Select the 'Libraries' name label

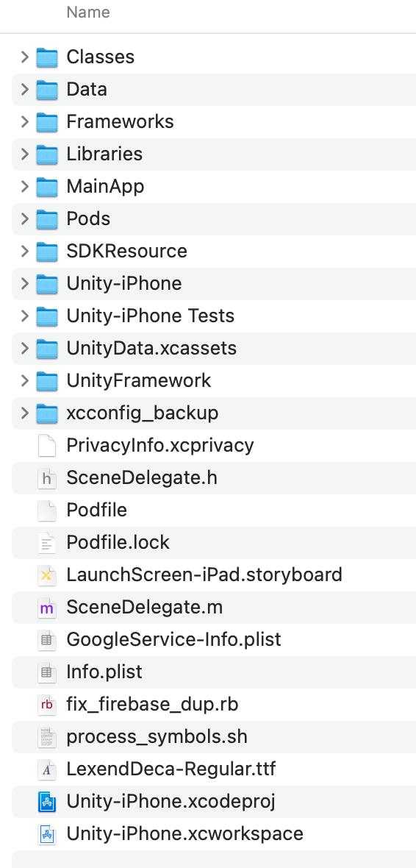(x=104, y=154)
